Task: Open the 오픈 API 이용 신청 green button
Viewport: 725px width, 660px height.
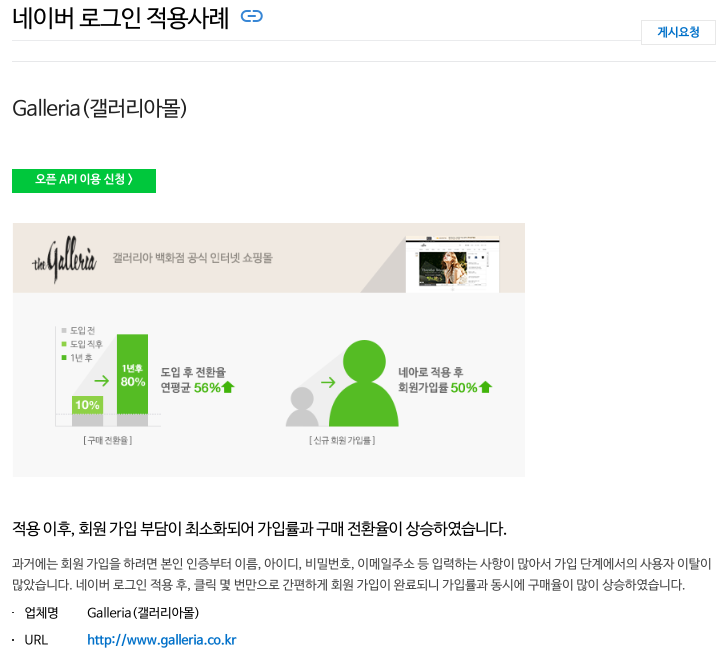Action: pos(84,181)
